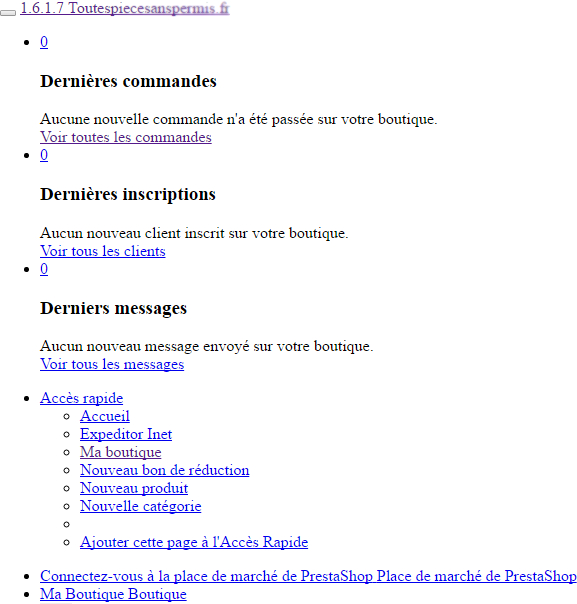This screenshot has height=604, width=577.
Task: Open Expeditor Inet quick link
Action: [126, 434]
